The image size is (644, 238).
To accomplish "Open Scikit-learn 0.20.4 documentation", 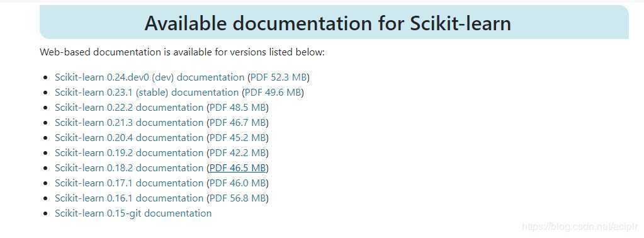I will (129, 138).
